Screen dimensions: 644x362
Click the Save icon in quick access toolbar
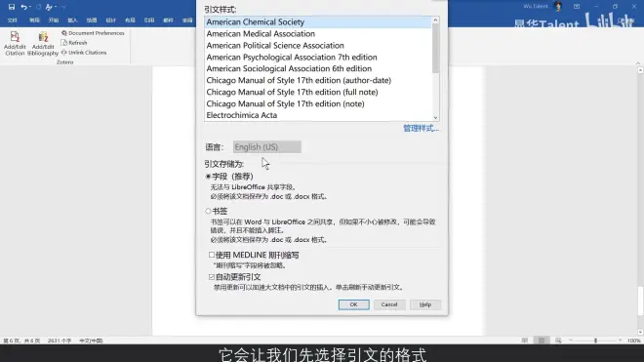point(11,7)
